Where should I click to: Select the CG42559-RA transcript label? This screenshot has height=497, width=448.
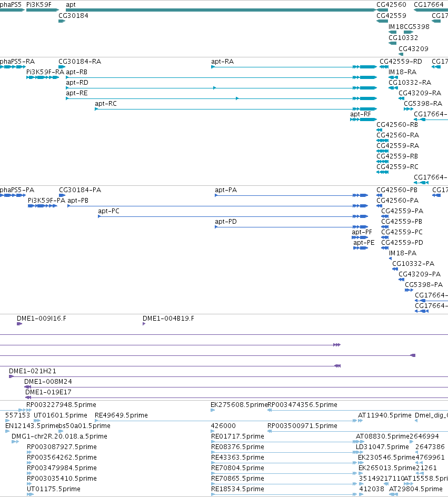[x=397, y=145]
